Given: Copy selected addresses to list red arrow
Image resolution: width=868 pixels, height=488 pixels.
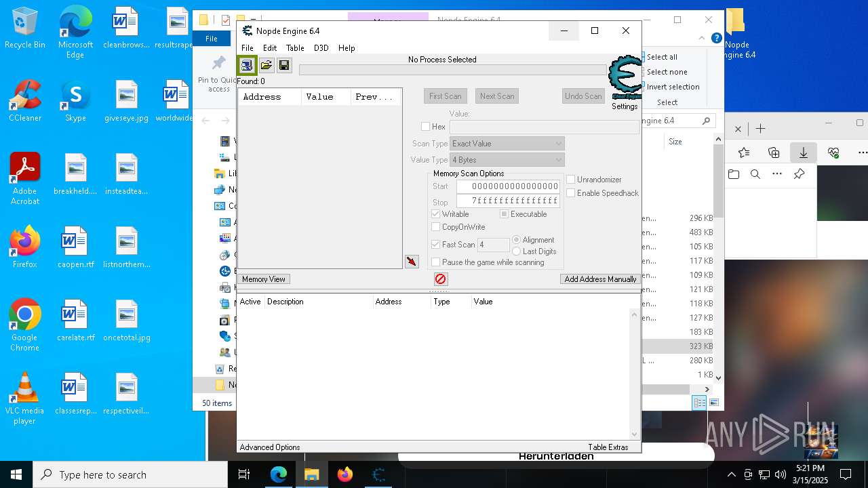Looking at the screenshot, I should [412, 262].
